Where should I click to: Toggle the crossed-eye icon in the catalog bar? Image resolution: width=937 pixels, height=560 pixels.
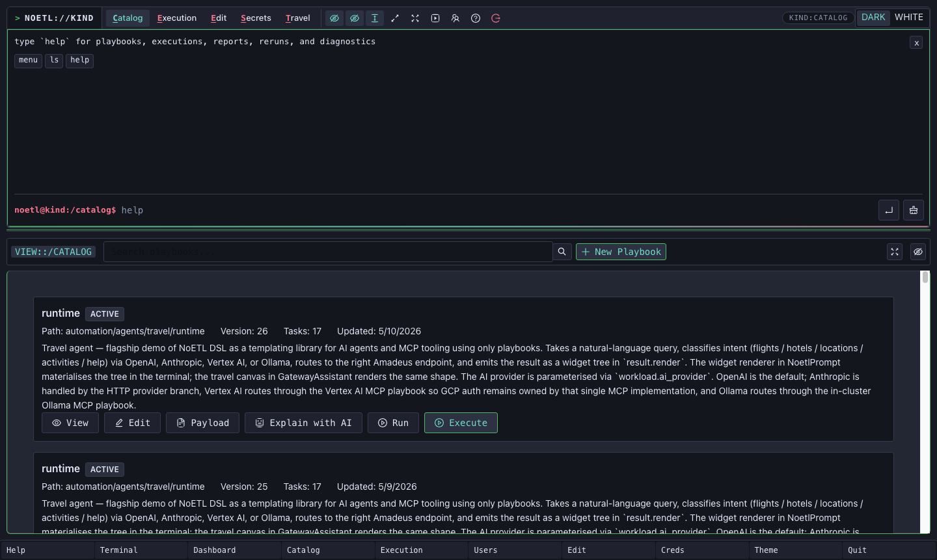pyautogui.click(x=918, y=252)
